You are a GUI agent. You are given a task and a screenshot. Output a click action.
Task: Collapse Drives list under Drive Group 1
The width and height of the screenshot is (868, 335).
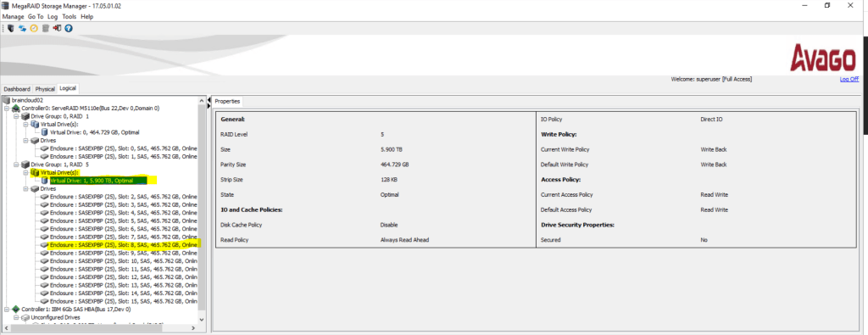[25, 189]
